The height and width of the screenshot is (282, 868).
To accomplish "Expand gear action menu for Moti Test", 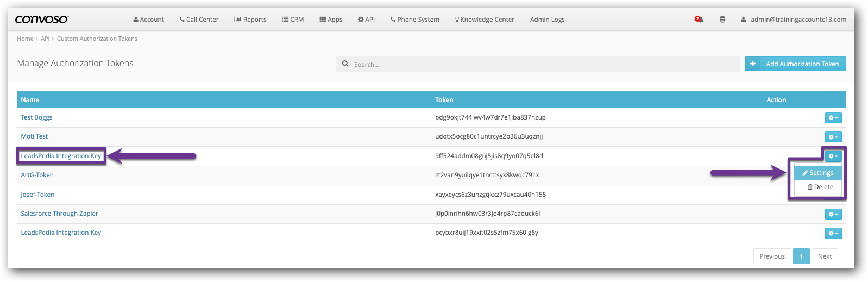I will pyautogui.click(x=833, y=137).
